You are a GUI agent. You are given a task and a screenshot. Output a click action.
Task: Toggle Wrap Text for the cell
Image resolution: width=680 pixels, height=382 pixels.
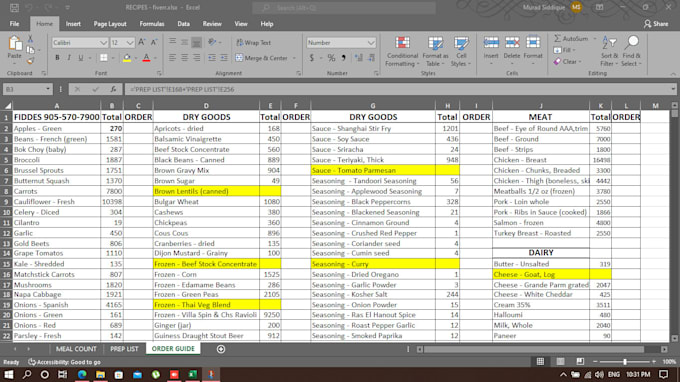click(x=254, y=42)
